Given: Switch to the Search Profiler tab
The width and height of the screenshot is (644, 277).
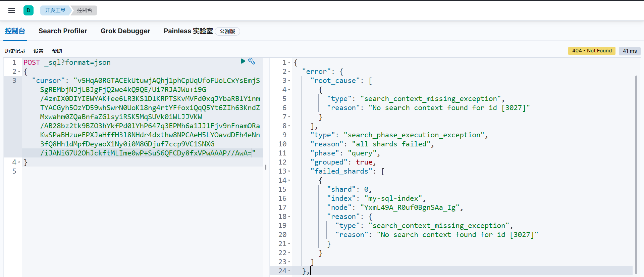Looking at the screenshot, I should click(x=63, y=31).
